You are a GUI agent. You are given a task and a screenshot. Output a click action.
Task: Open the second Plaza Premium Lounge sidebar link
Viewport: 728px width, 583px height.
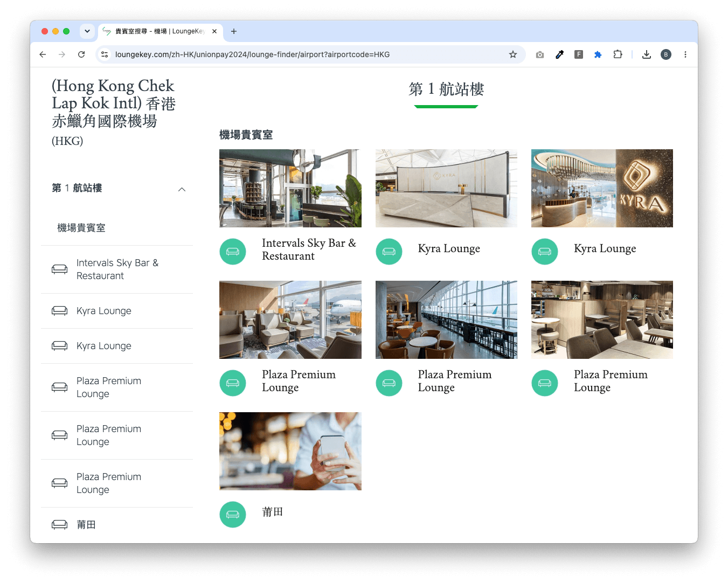(109, 435)
